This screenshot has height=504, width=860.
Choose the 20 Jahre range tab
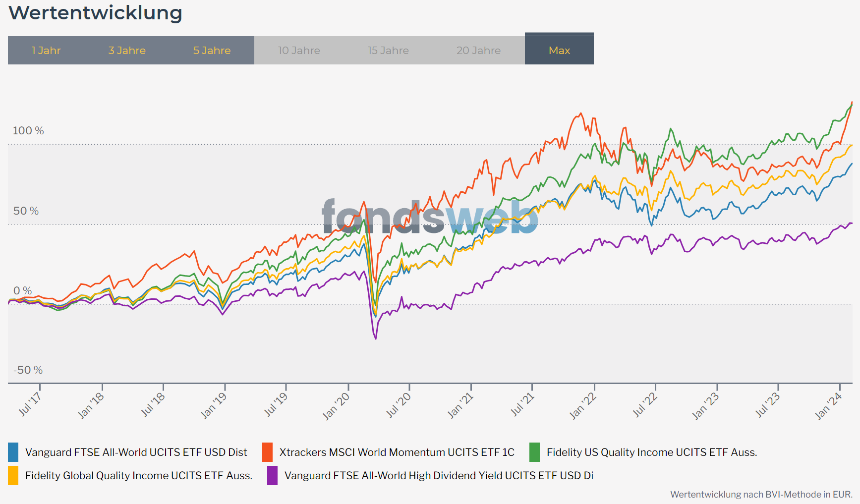(x=478, y=51)
